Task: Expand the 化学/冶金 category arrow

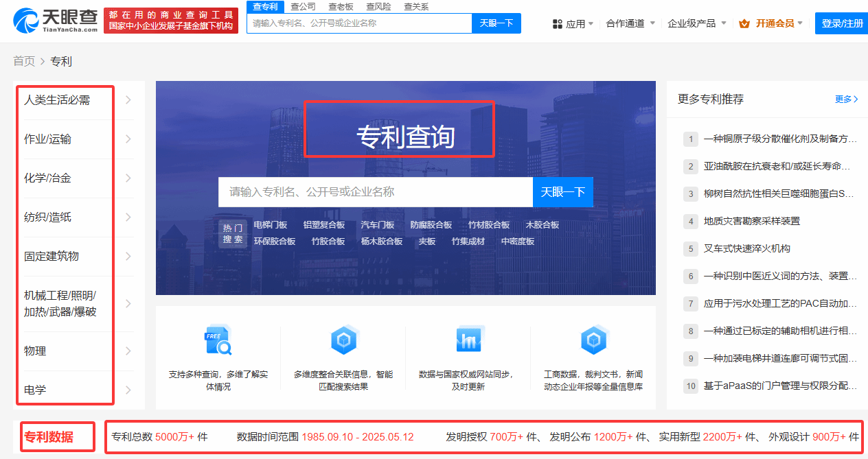Action: 128,178
